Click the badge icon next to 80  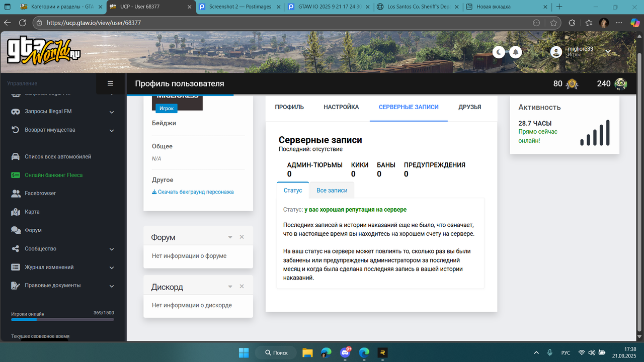[x=572, y=84]
